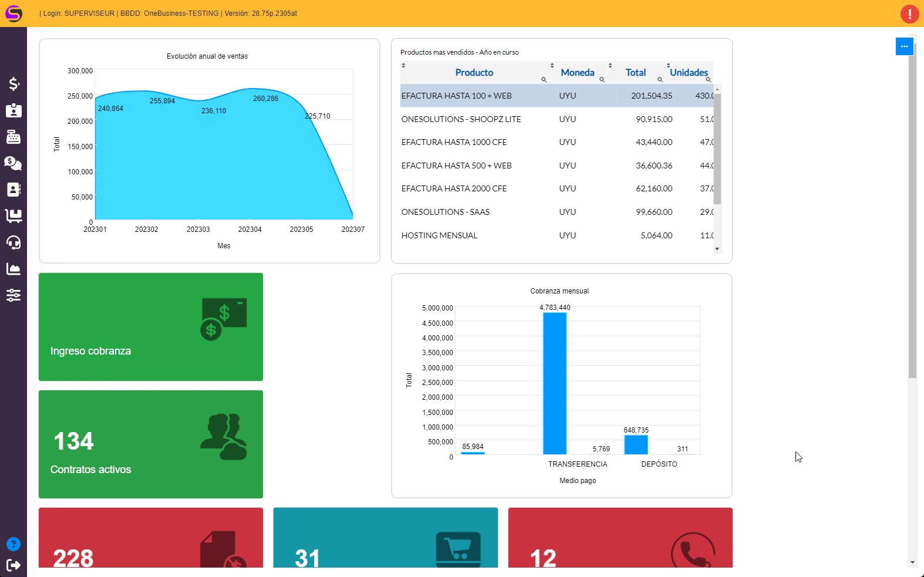Click the search icon in Producto column

coord(544,79)
